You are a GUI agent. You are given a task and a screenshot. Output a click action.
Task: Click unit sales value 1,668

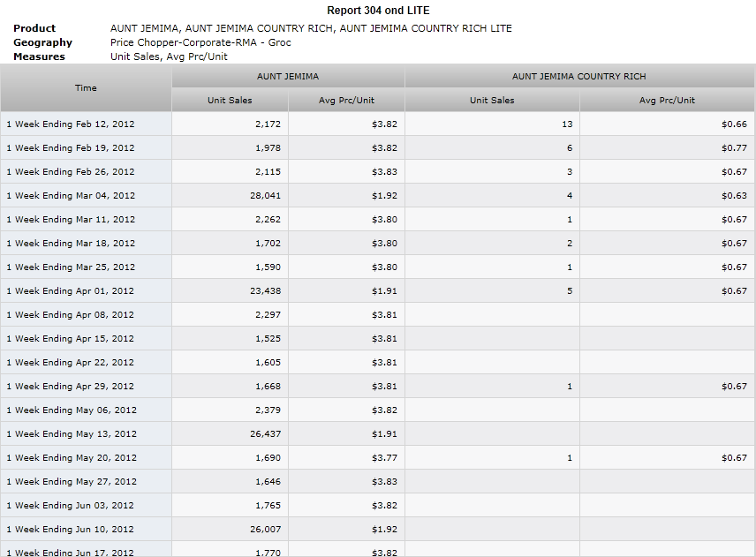click(x=268, y=387)
